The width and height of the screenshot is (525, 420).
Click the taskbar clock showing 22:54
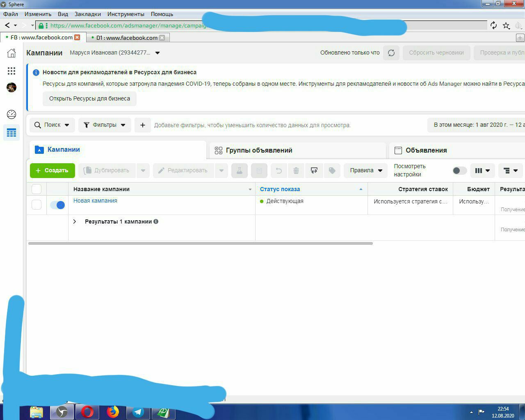coord(503,412)
